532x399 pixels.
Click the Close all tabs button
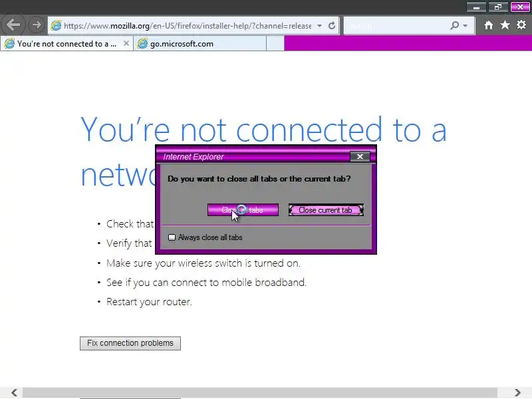pyautogui.click(x=243, y=210)
